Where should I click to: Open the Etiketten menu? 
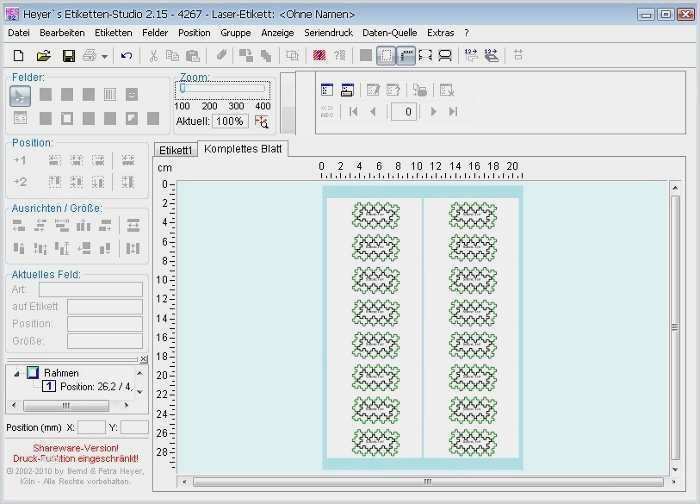[113, 33]
